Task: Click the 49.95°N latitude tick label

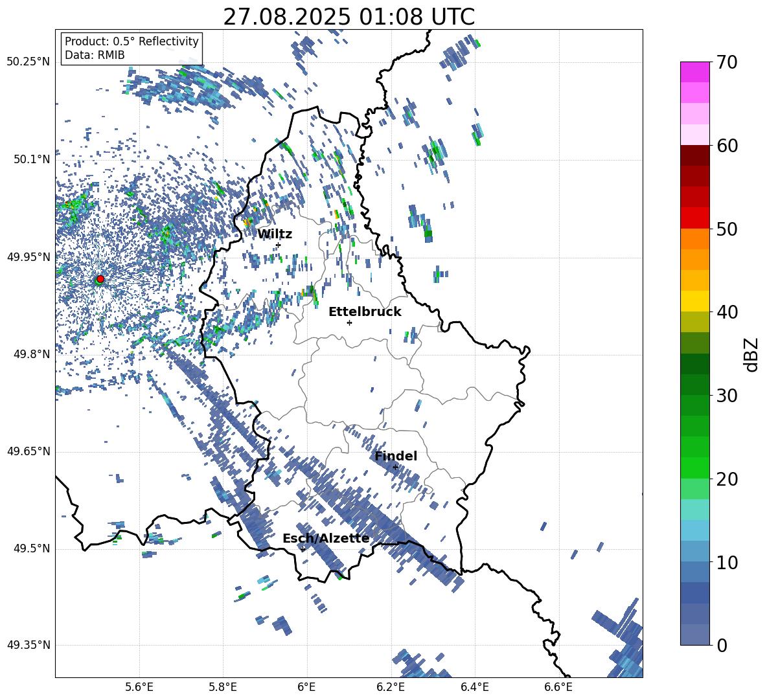Action: tap(29, 256)
